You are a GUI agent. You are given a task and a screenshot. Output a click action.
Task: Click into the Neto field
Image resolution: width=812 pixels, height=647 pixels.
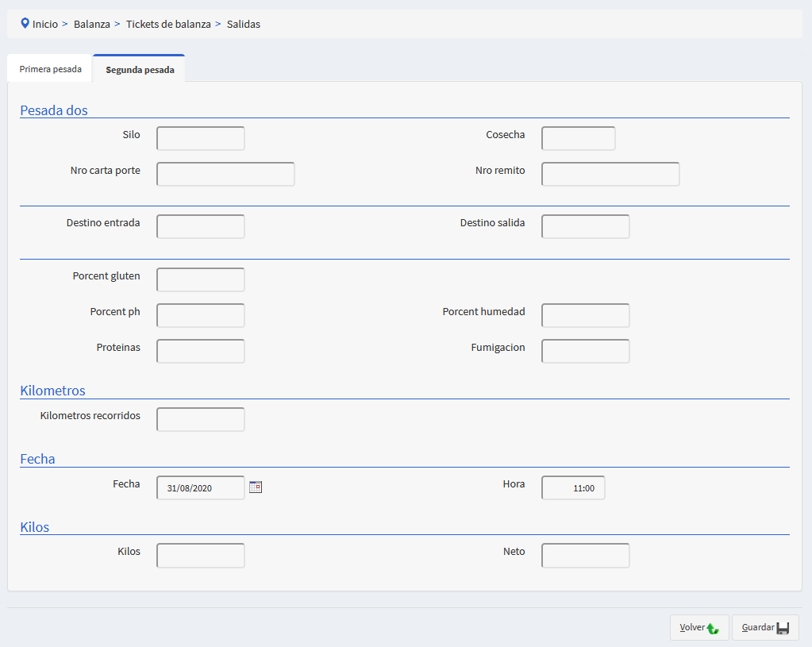click(x=586, y=556)
